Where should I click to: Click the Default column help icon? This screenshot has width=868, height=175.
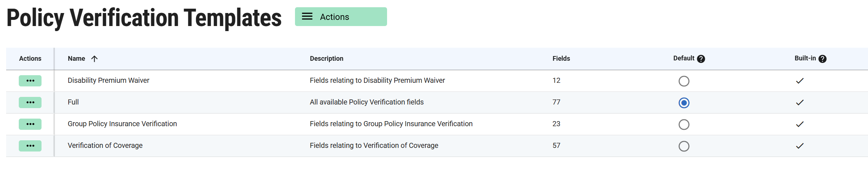click(x=701, y=59)
